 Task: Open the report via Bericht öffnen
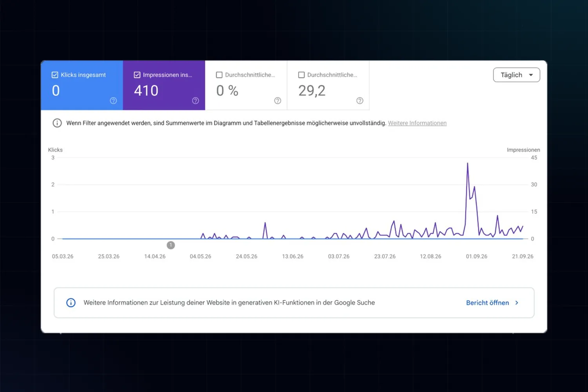coord(492,303)
